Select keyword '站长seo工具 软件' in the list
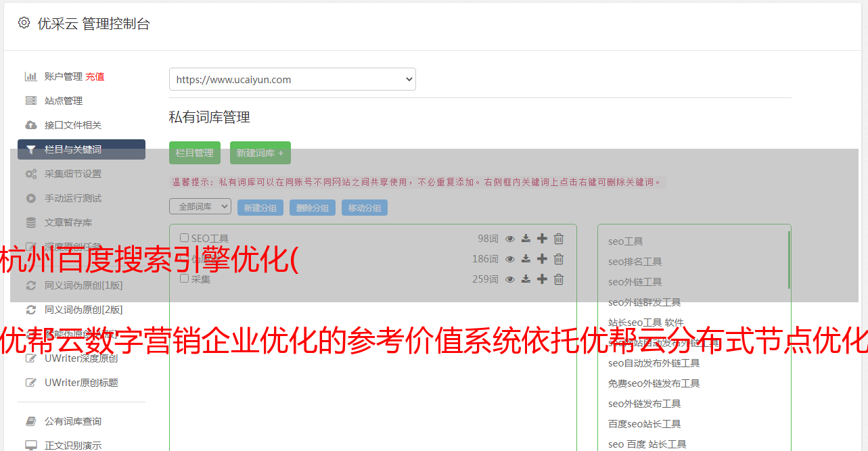 point(646,323)
